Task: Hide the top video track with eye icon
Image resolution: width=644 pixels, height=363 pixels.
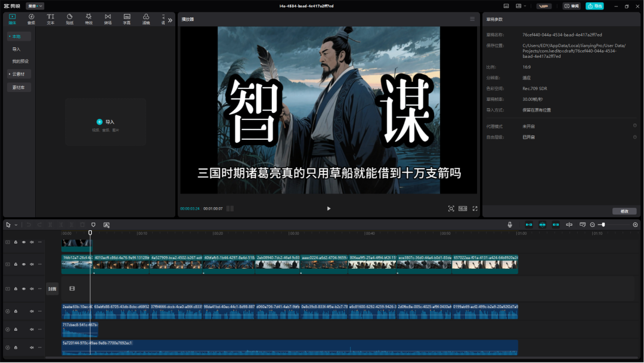Action: (24, 242)
